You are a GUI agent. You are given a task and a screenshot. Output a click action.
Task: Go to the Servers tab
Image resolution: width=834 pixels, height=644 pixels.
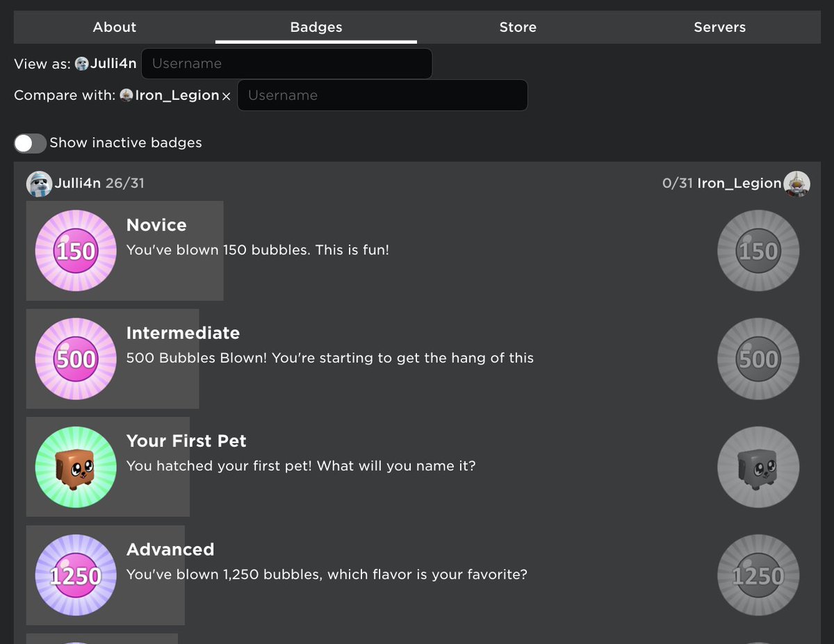pyautogui.click(x=720, y=27)
